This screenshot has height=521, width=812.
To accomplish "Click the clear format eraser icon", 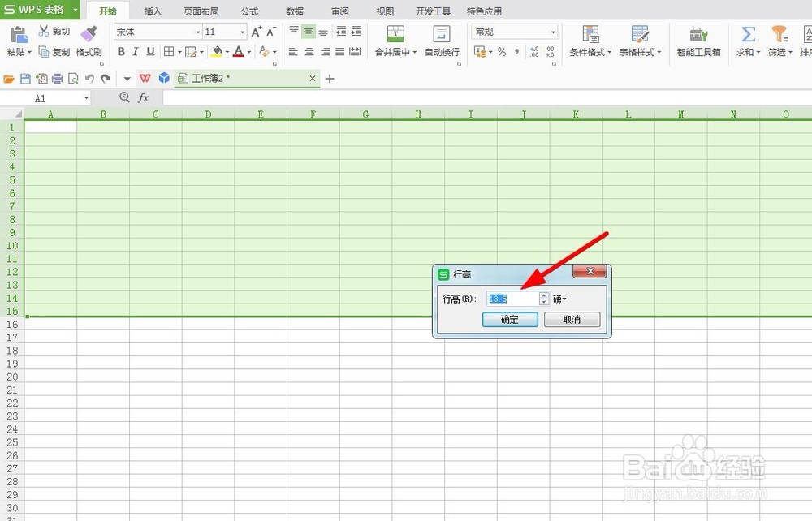I will click(x=264, y=51).
